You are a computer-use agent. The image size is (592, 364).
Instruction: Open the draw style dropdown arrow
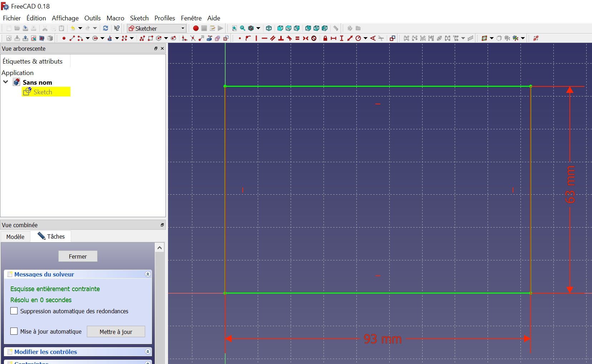click(x=258, y=28)
